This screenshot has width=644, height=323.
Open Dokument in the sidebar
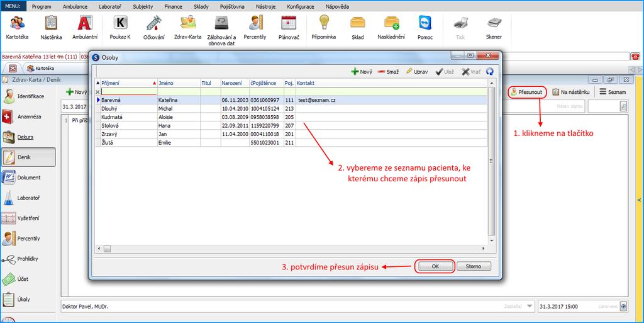[x=28, y=178]
